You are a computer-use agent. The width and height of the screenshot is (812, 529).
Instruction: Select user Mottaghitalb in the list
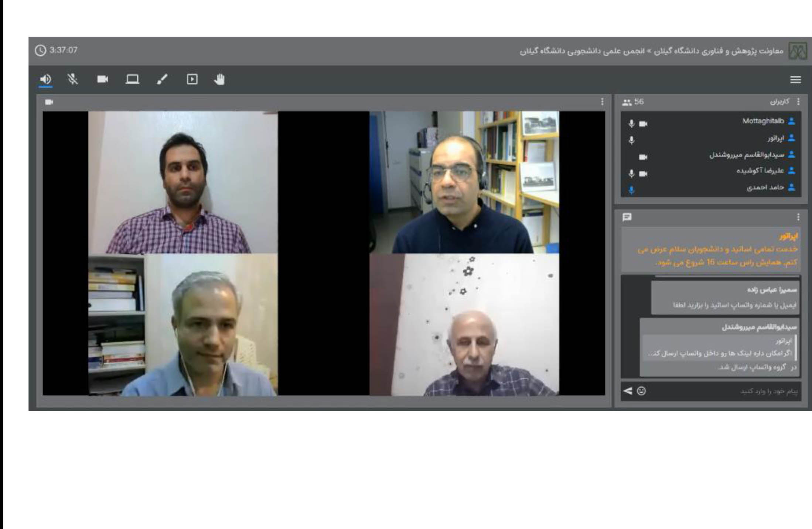pyautogui.click(x=763, y=121)
